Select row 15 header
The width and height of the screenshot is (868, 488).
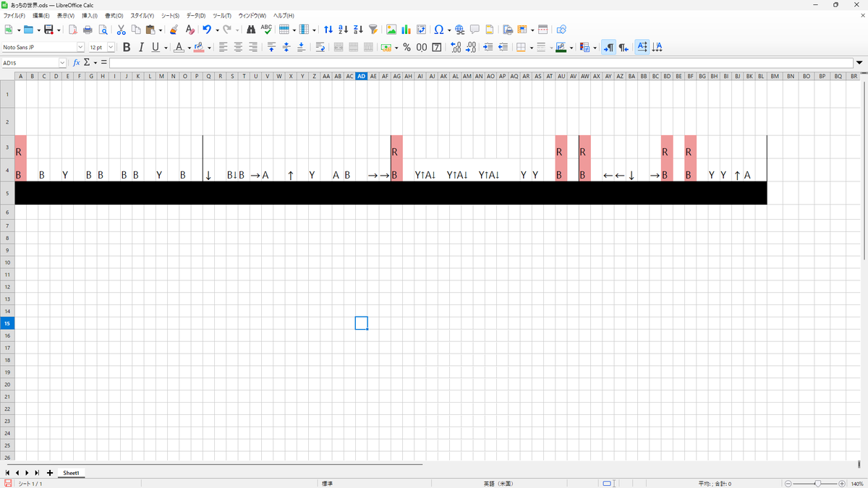[7, 323]
